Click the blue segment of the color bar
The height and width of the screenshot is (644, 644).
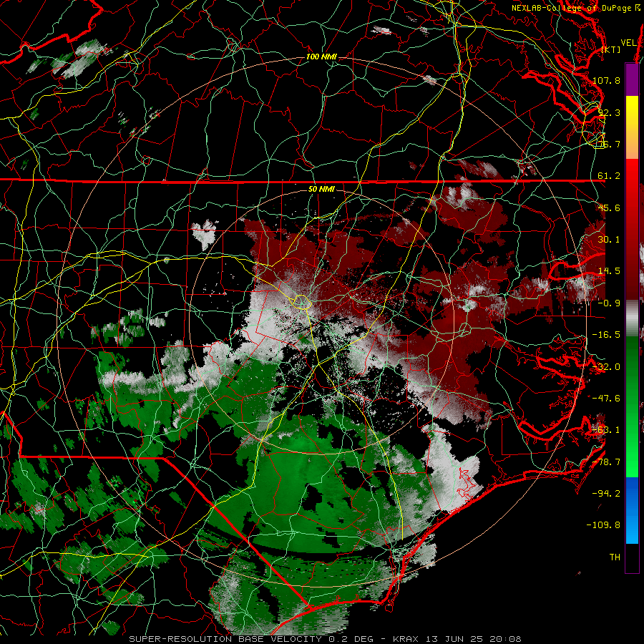click(x=632, y=510)
